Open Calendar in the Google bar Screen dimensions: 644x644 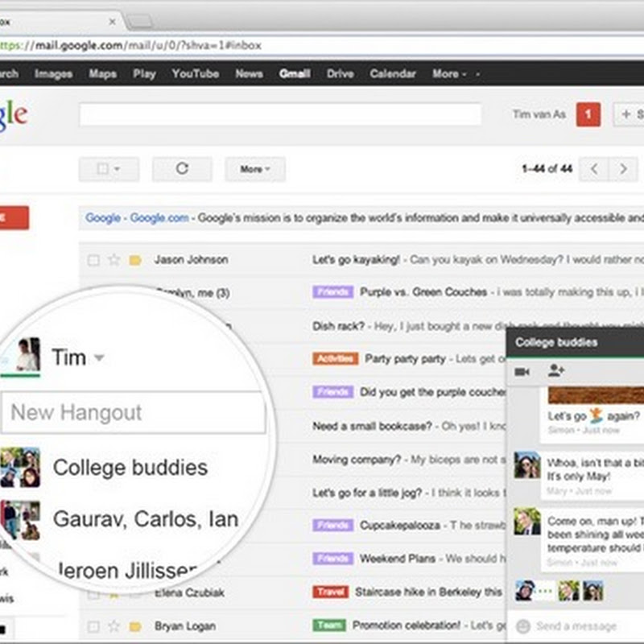tap(393, 74)
